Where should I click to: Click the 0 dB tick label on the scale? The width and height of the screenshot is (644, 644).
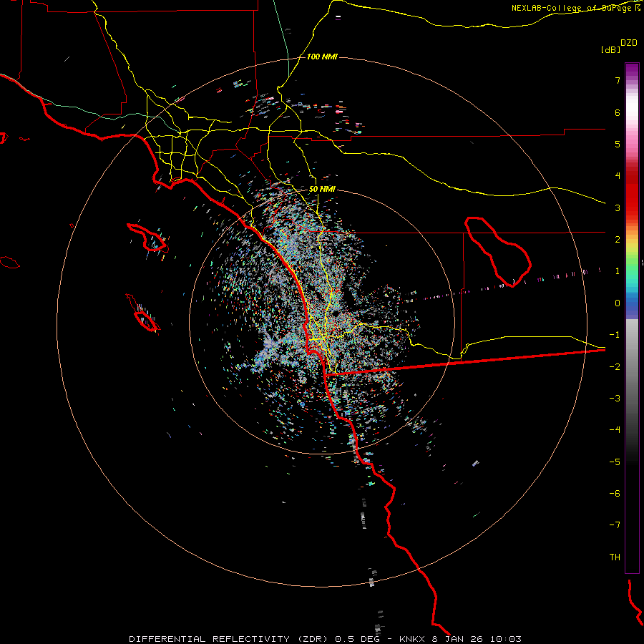[618, 303]
